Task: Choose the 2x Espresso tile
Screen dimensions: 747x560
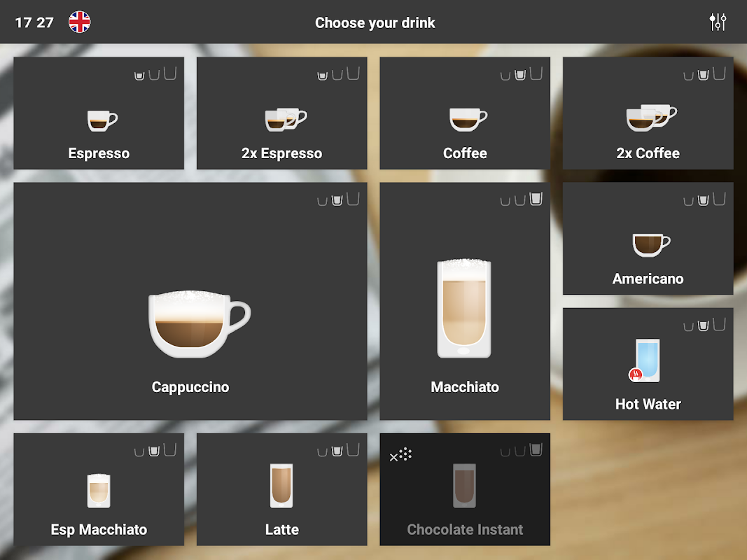Action: pos(281,113)
